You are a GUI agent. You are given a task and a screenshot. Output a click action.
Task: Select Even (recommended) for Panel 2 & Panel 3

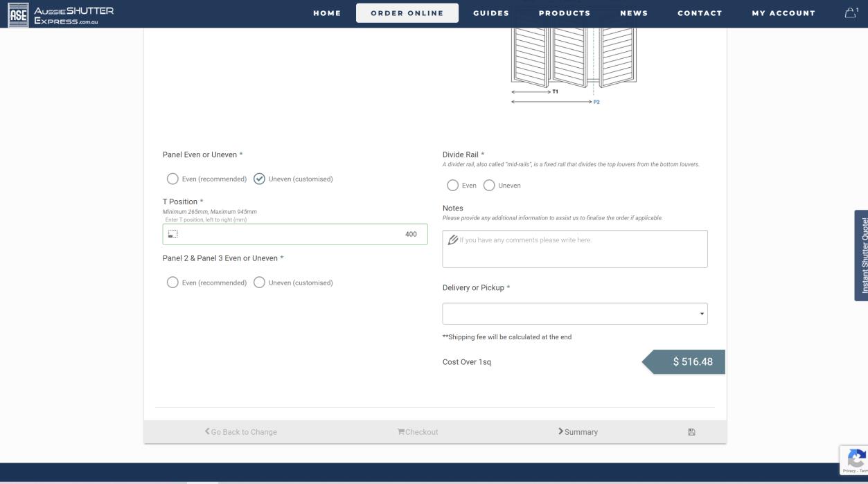tap(172, 283)
